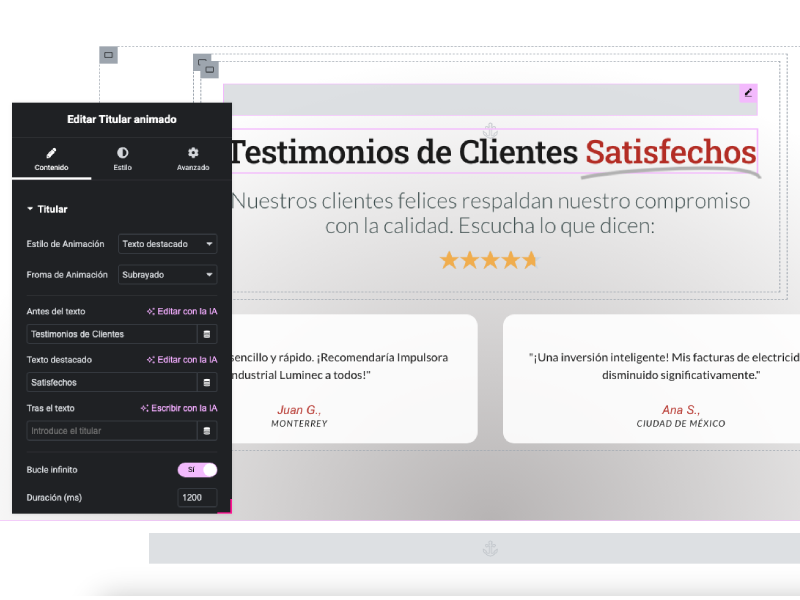Click the bottom anchor widget icon

pyautogui.click(x=490, y=549)
